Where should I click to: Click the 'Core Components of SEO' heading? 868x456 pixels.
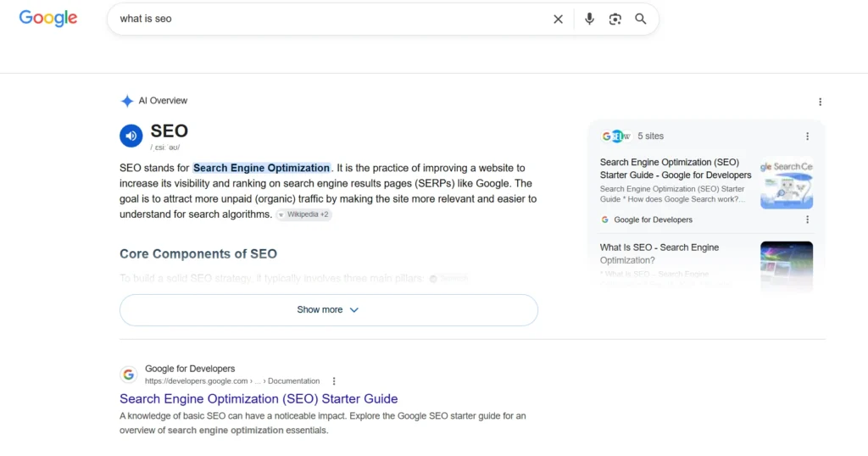coord(198,254)
